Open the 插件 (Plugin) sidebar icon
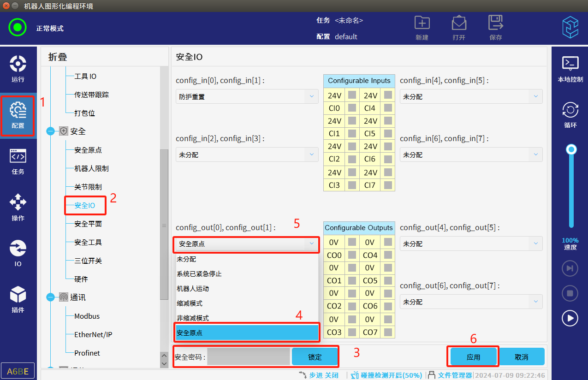This screenshot has width=588, height=380. click(18, 299)
